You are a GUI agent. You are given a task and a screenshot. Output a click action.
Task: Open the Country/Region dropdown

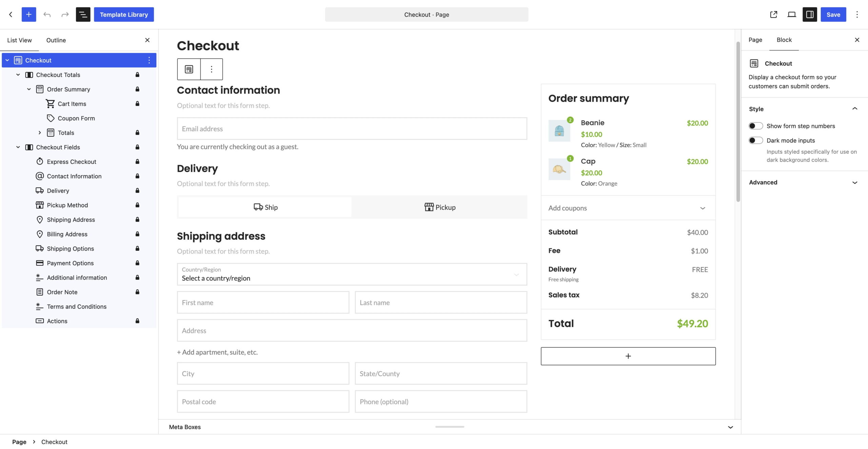click(x=352, y=274)
